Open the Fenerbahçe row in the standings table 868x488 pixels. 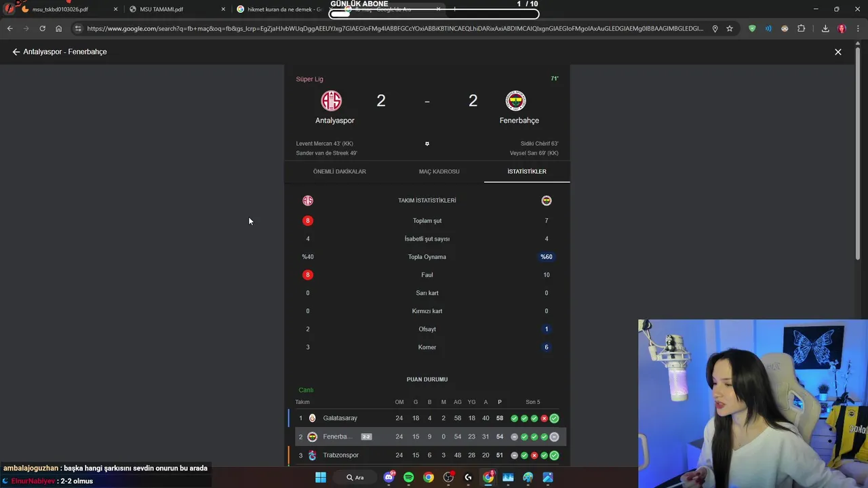click(427, 436)
